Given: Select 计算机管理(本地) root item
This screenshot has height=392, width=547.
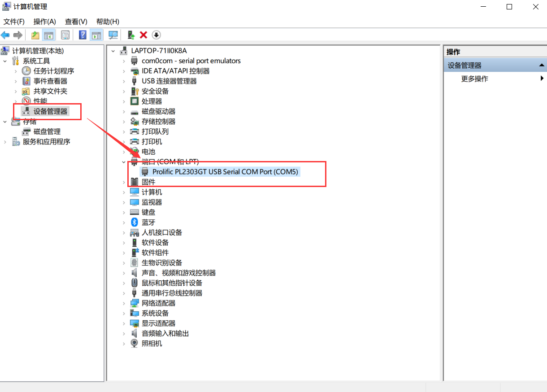Looking at the screenshot, I should [38, 51].
